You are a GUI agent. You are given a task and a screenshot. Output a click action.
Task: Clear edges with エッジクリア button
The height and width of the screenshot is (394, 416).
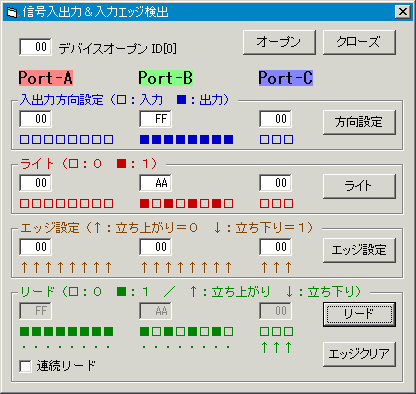point(359,354)
